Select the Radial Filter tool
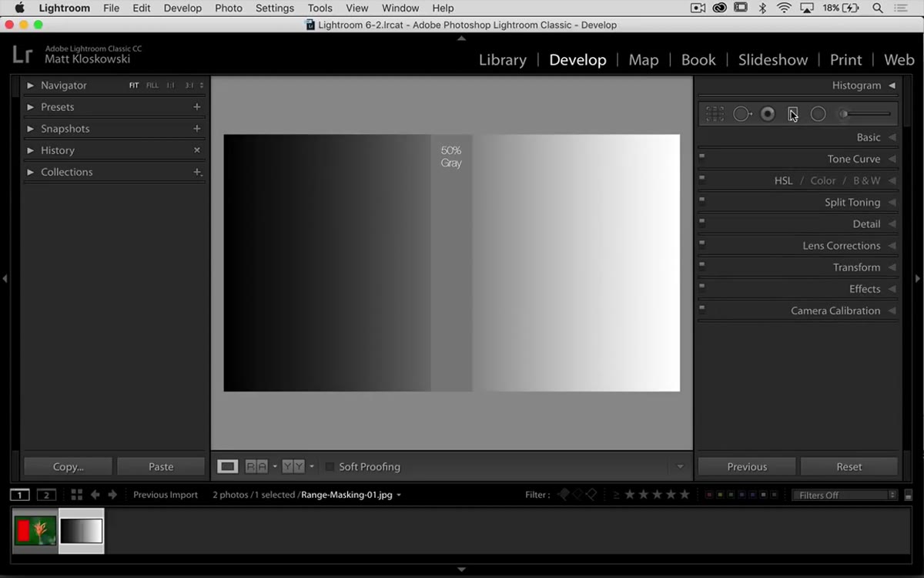The height and width of the screenshot is (578, 924). tap(819, 114)
